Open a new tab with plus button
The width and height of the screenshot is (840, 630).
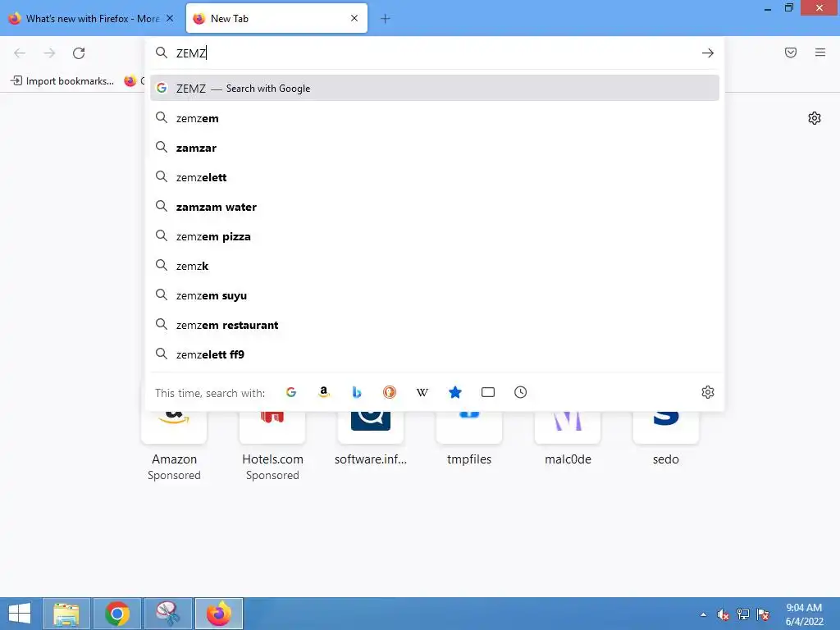tap(386, 19)
